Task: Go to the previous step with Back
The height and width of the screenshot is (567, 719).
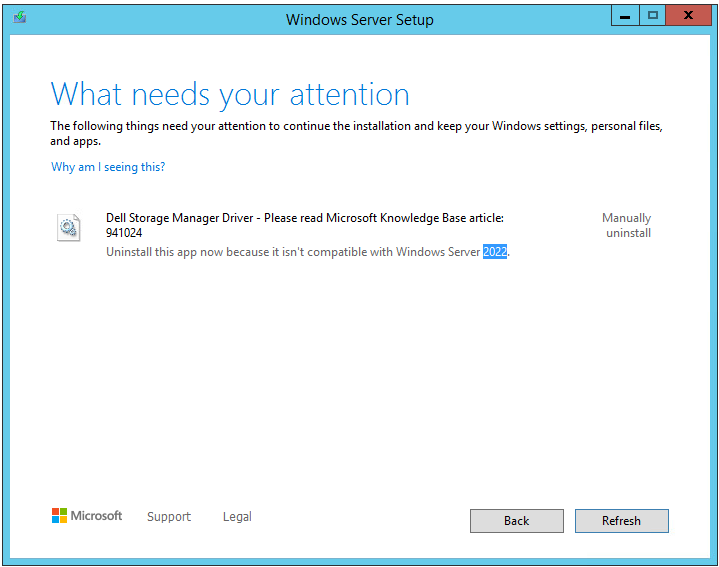Action: pyautogui.click(x=516, y=521)
